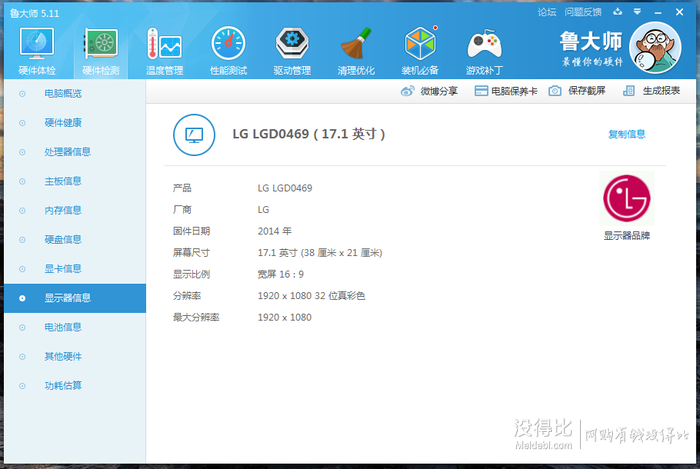Click the generate report icon
The height and width of the screenshot is (469, 700).
coord(629,91)
